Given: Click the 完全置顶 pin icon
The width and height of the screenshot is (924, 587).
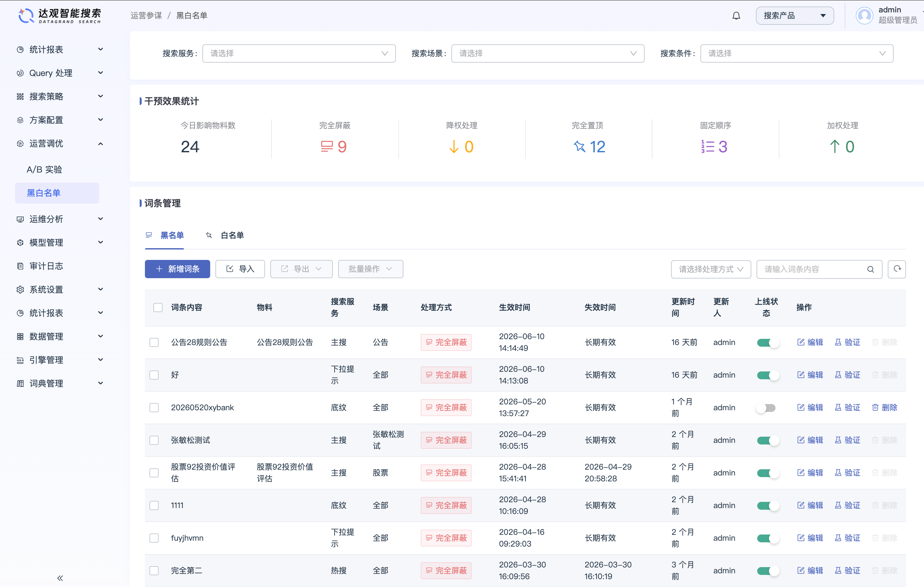Looking at the screenshot, I should coord(579,146).
